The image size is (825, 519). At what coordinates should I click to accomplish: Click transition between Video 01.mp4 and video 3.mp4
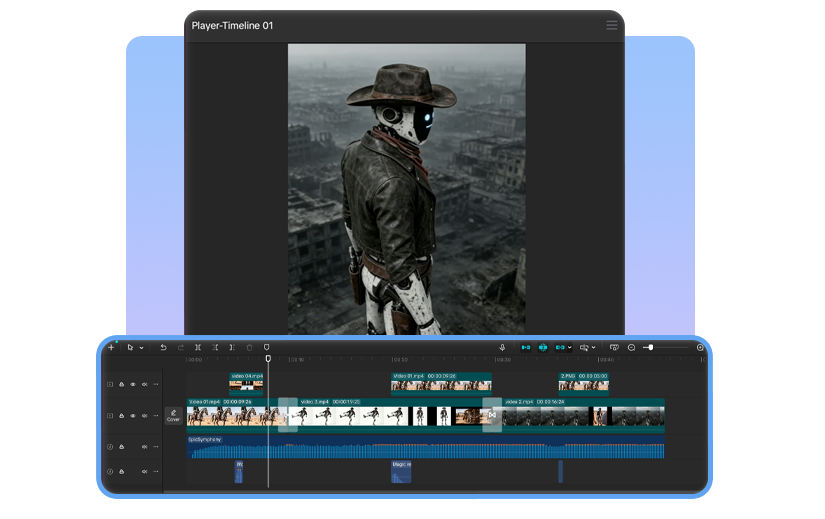tap(288, 415)
